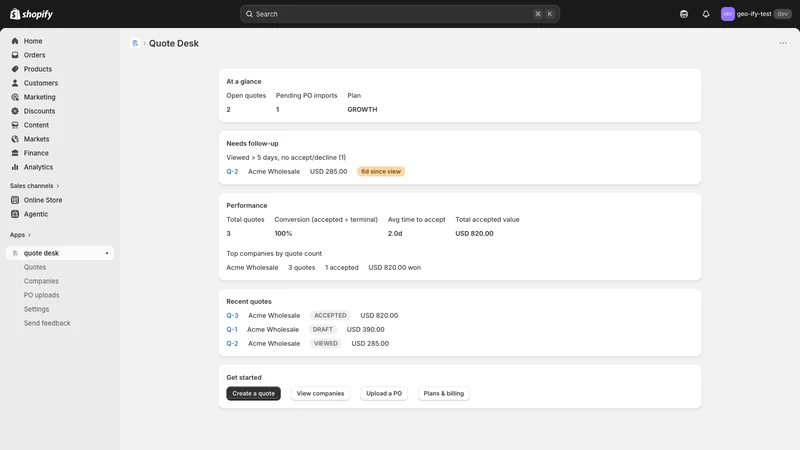Click the Create a quote button
Screen dimensions: 800x450
click(254, 393)
